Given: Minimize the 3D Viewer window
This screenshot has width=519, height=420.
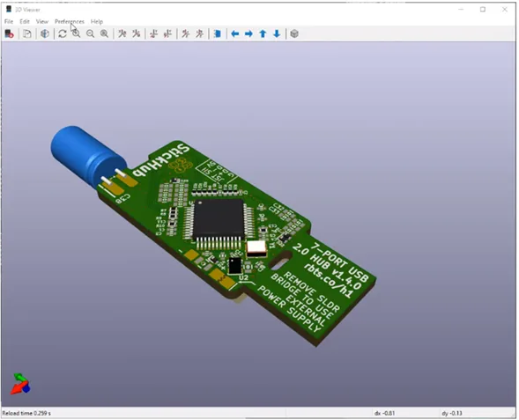Looking at the screenshot, I should (461, 10).
